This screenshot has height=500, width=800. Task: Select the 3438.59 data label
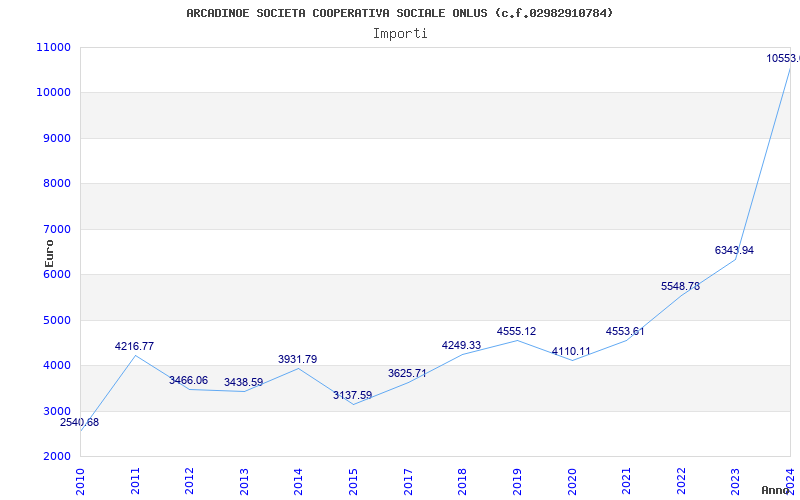coord(243,382)
